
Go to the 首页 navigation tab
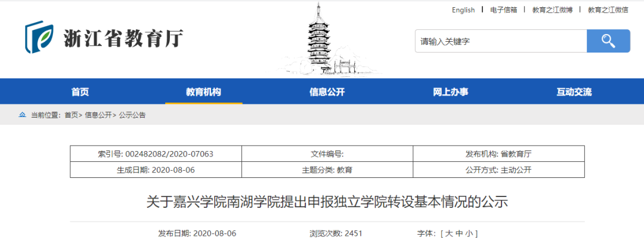coord(80,92)
